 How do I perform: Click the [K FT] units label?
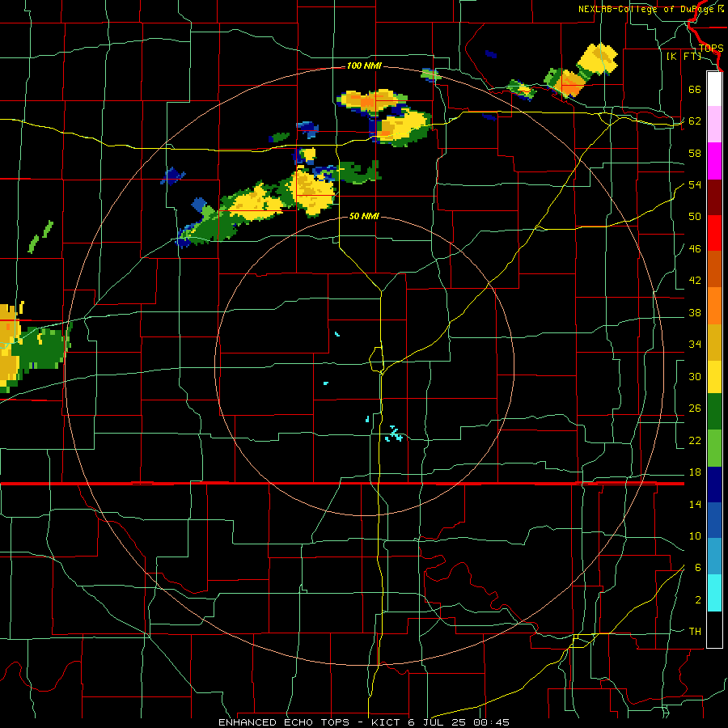(684, 57)
